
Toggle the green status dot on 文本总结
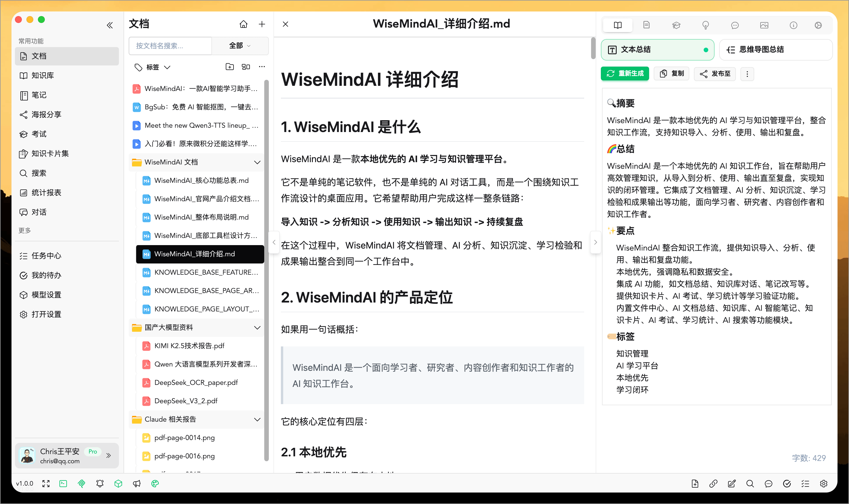[706, 50]
